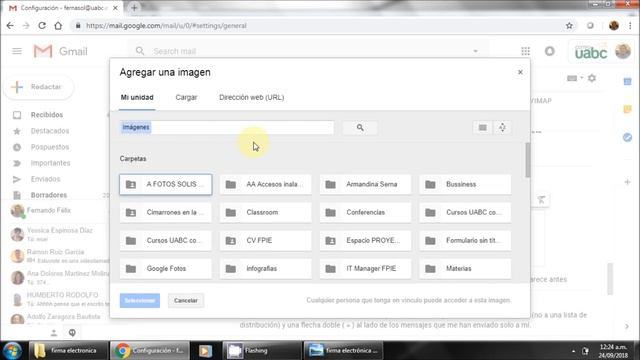Open the Classroom folder
This screenshot has height=360, width=640.
[266, 212]
